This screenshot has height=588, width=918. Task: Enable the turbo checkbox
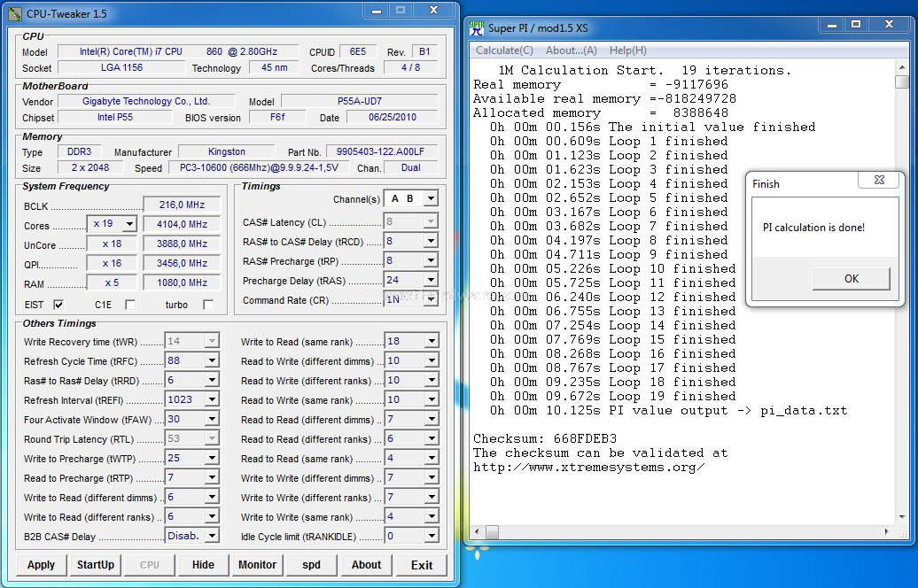coord(208,305)
